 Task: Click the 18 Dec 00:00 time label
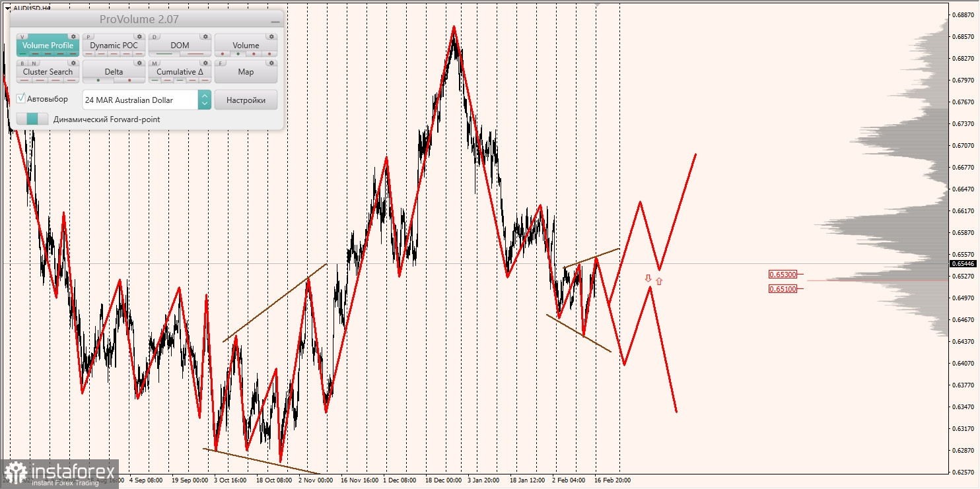(444, 480)
